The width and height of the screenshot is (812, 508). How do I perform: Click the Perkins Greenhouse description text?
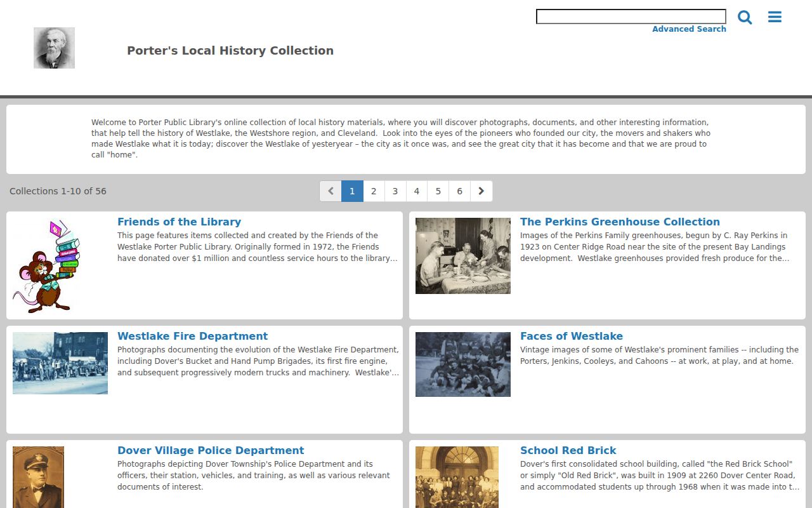click(655, 247)
